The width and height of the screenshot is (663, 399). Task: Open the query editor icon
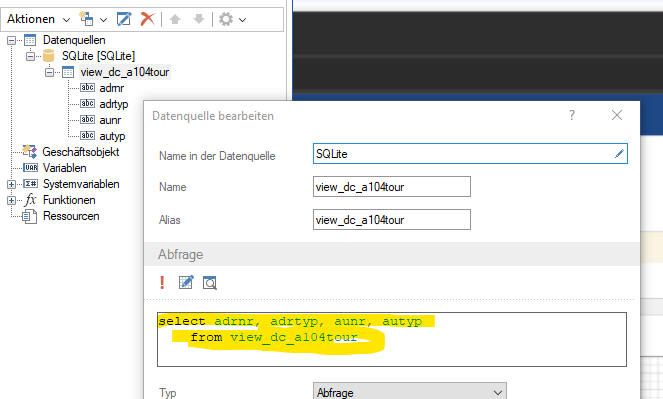click(186, 282)
